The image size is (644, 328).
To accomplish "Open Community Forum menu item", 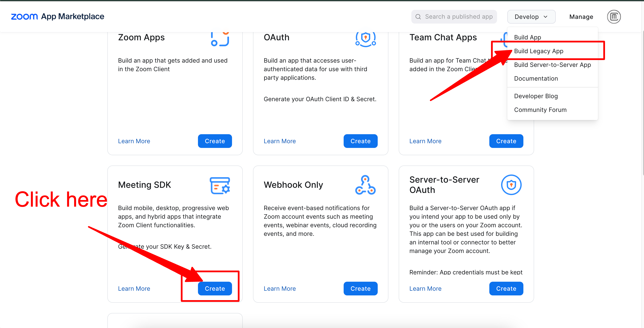I will click(552, 110).
